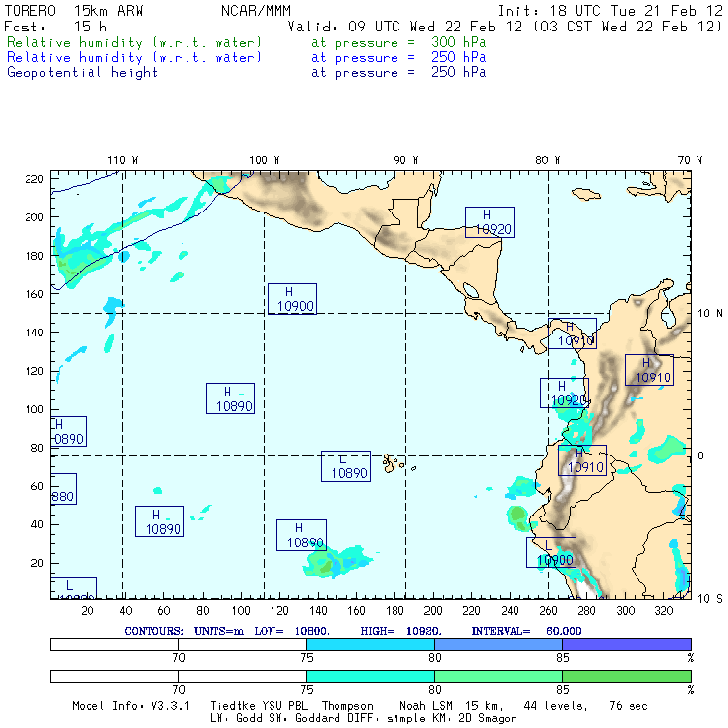
Task: Click the '110 W' longitude label
Action: coord(123,160)
